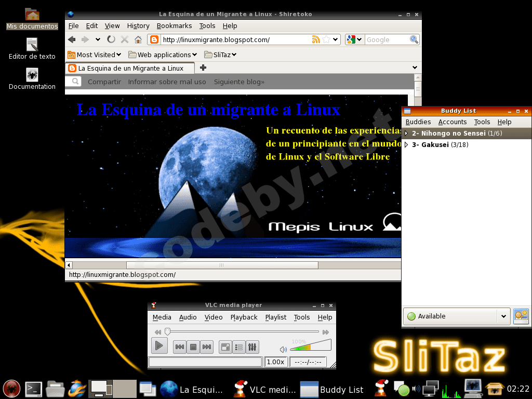Open the Editor de texto desktop icon

pyautogui.click(x=32, y=49)
